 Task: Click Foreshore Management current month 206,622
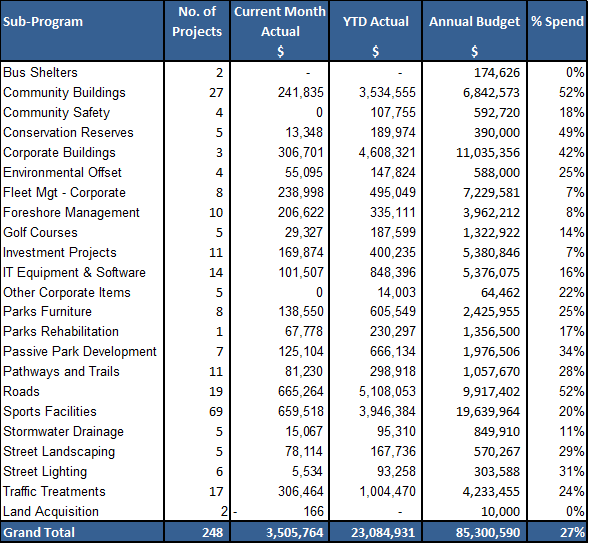click(x=301, y=213)
